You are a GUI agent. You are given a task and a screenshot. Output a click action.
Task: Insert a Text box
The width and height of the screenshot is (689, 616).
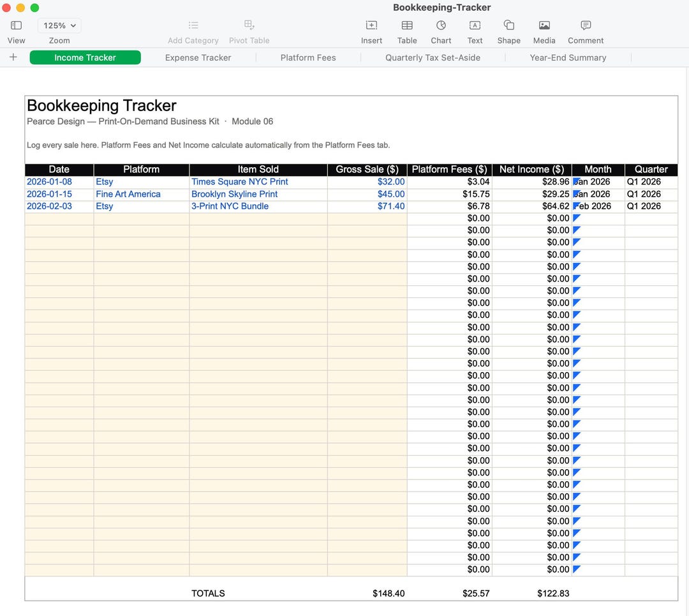pos(475,25)
